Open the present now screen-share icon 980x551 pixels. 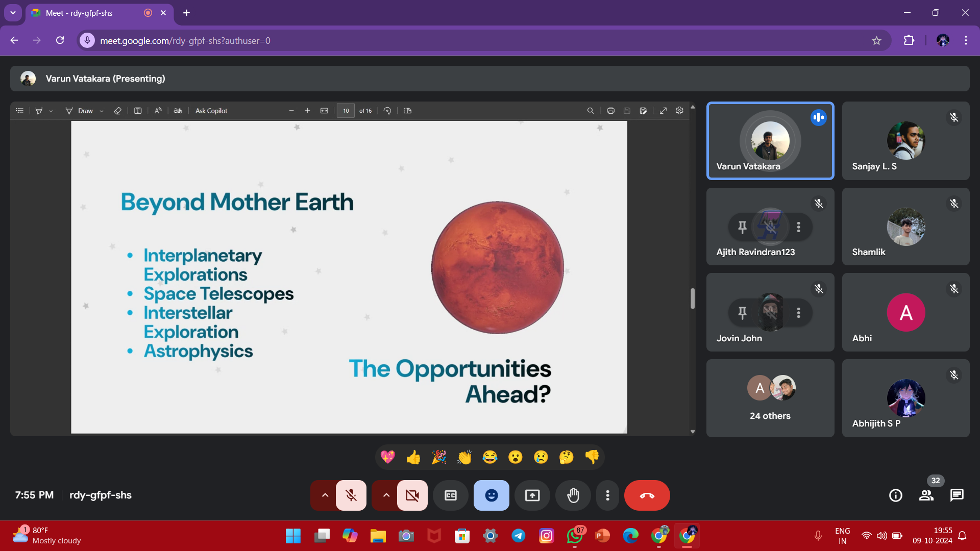pyautogui.click(x=532, y=495)
